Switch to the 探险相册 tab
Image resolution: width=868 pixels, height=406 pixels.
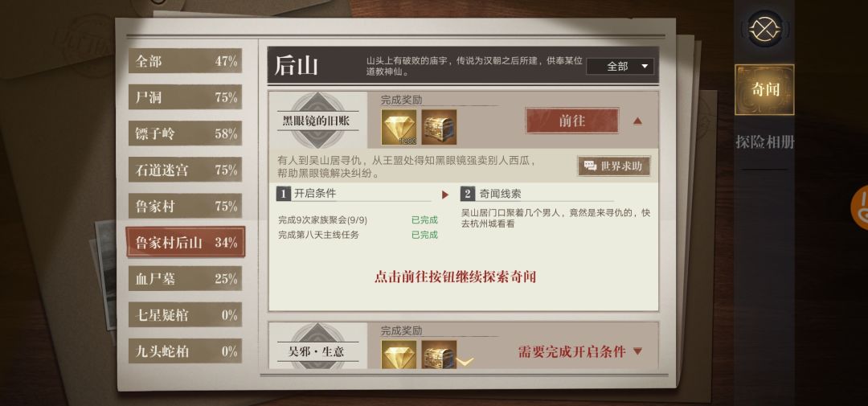[764, 142]
